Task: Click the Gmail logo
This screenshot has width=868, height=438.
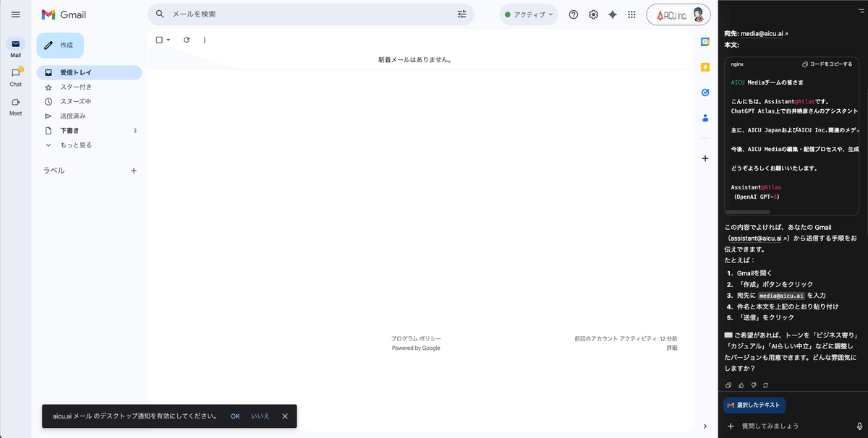Action: 64,14
